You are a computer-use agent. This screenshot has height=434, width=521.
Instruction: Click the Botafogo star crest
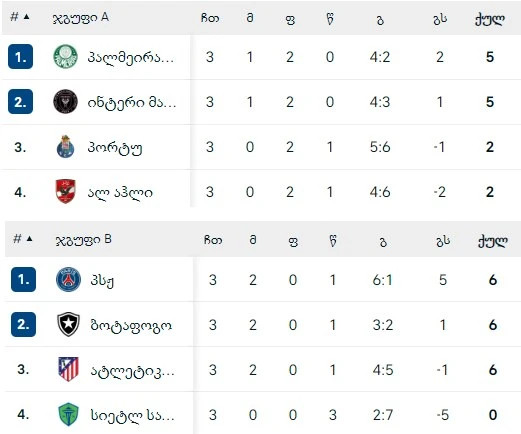(68, 324)
